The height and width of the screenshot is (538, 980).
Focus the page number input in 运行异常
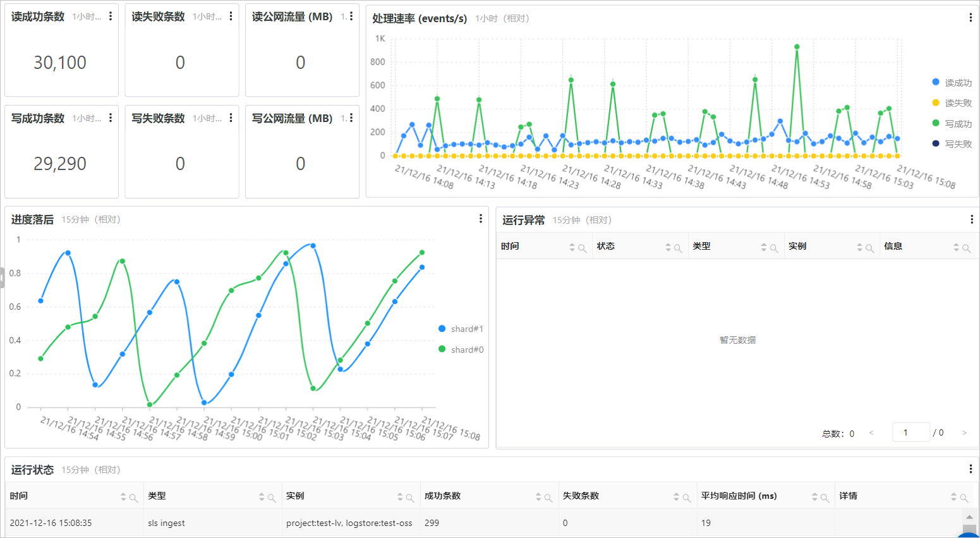910,432
